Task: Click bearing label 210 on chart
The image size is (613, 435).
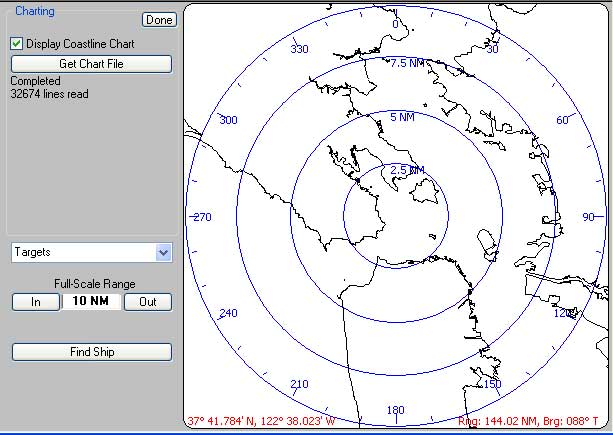Action: click(x=299, y=384)
